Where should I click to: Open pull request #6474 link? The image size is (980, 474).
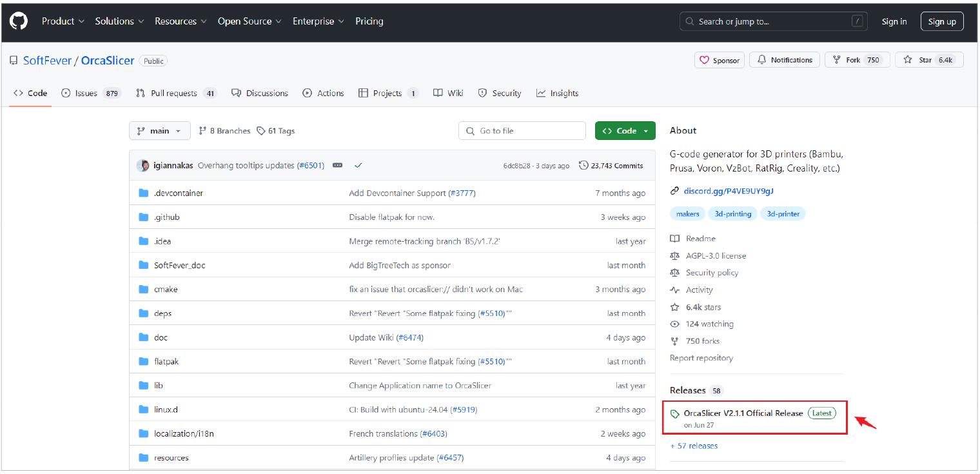(x=410, y=337)
